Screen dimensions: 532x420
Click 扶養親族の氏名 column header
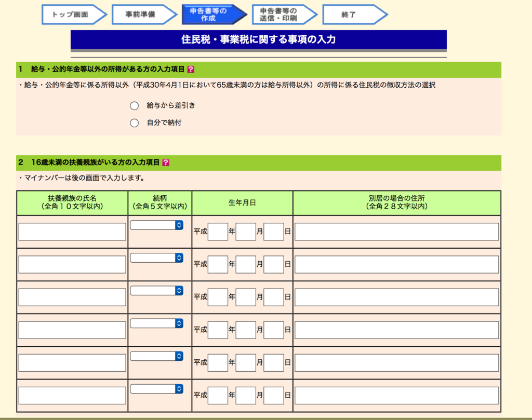point(72,202)
